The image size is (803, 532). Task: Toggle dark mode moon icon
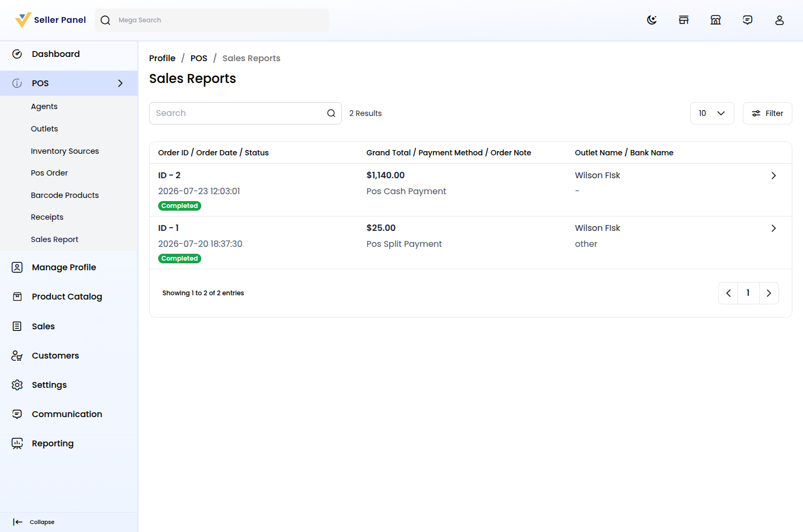click(x=652, y=20)
